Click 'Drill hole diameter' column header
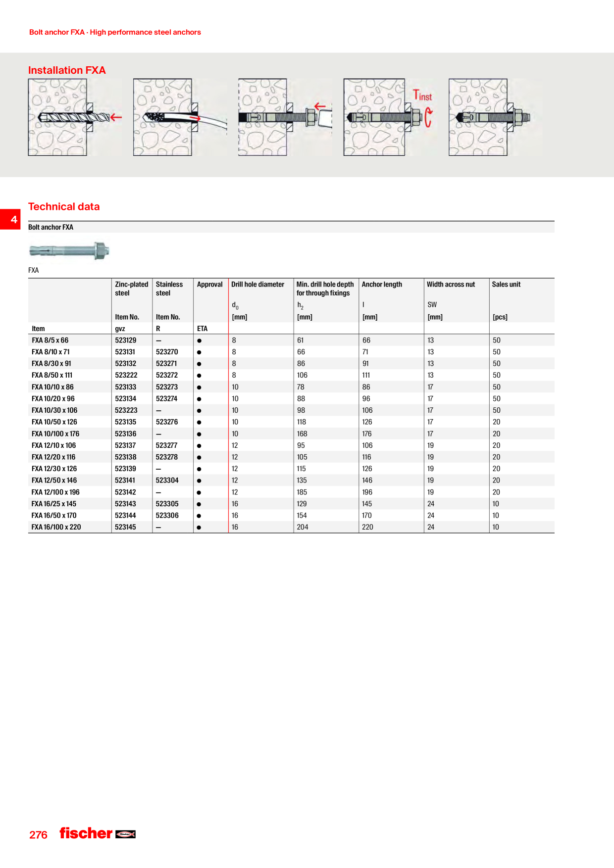Image resolution: width=614 pixels, height=868 pixels. (258, 285)
